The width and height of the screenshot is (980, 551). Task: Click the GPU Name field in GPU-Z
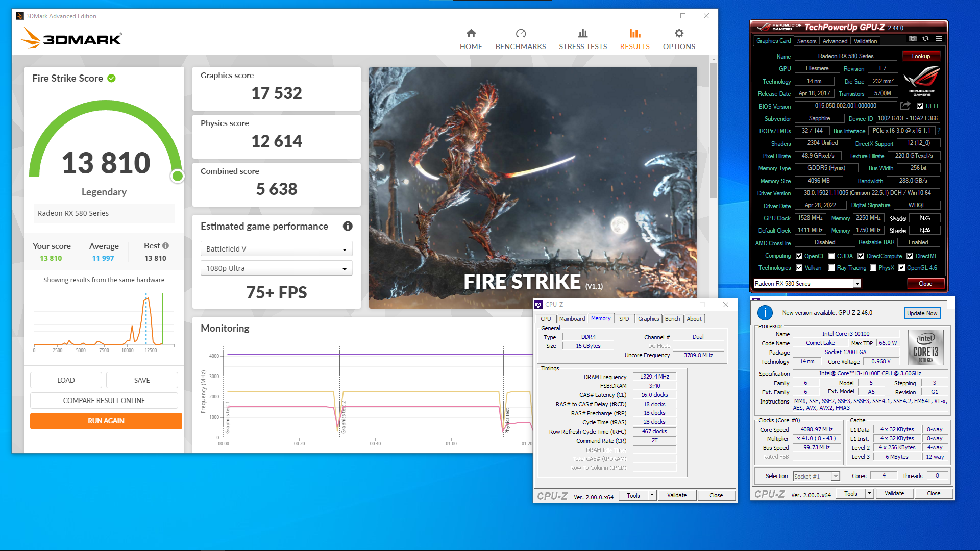pos(846,56)
